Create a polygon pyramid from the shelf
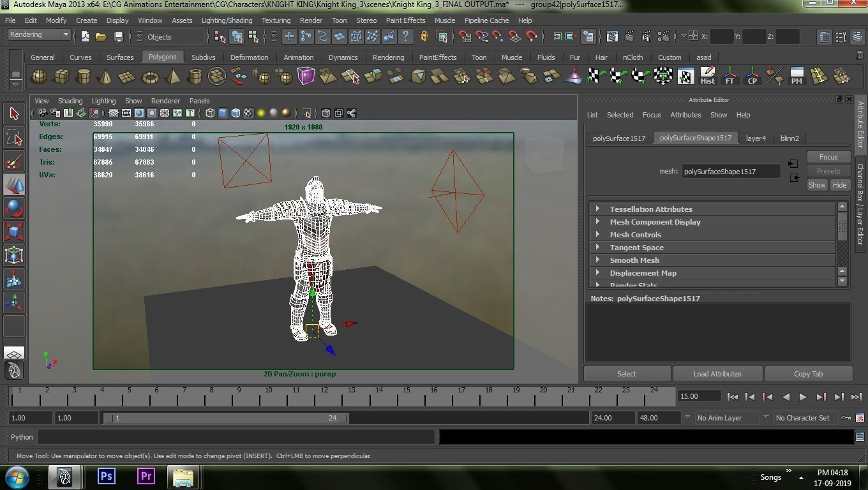868x490 pixels. tap(172, 77)
